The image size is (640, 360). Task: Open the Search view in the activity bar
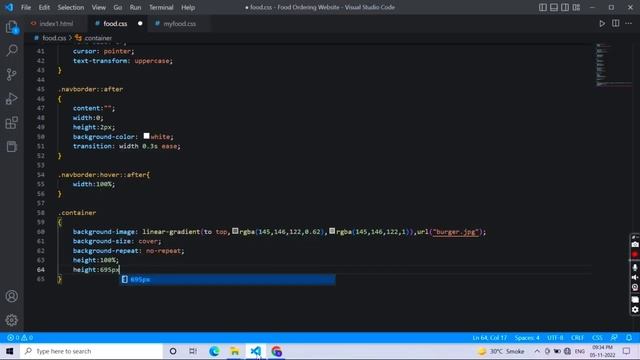(12, 51)
